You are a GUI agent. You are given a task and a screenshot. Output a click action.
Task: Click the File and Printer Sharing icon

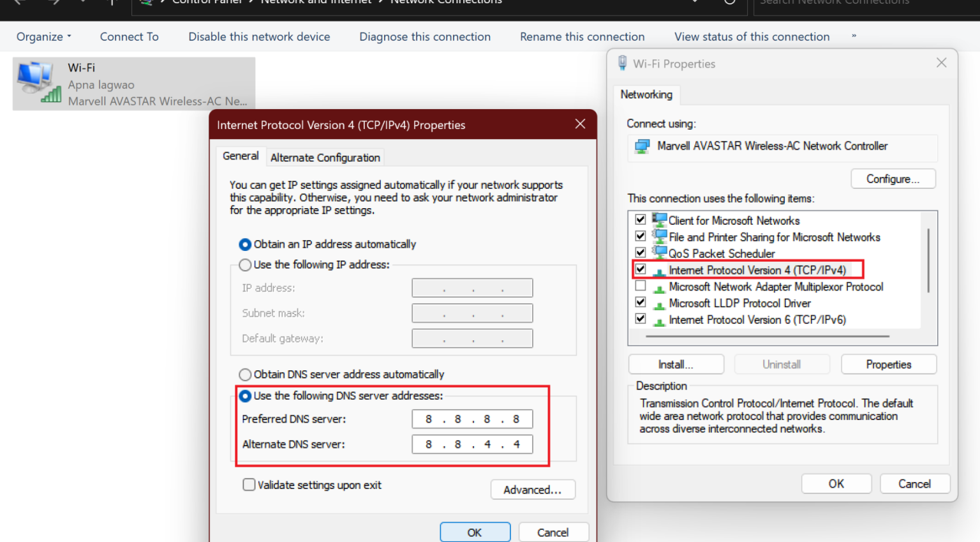(x=659, y=237)
